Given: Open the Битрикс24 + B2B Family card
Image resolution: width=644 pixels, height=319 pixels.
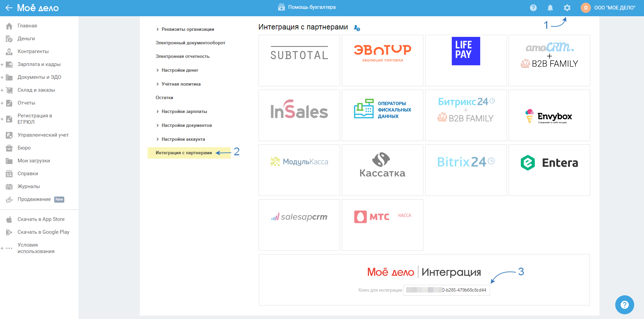Looking at the screenshot, I should (x=466, y=115).
